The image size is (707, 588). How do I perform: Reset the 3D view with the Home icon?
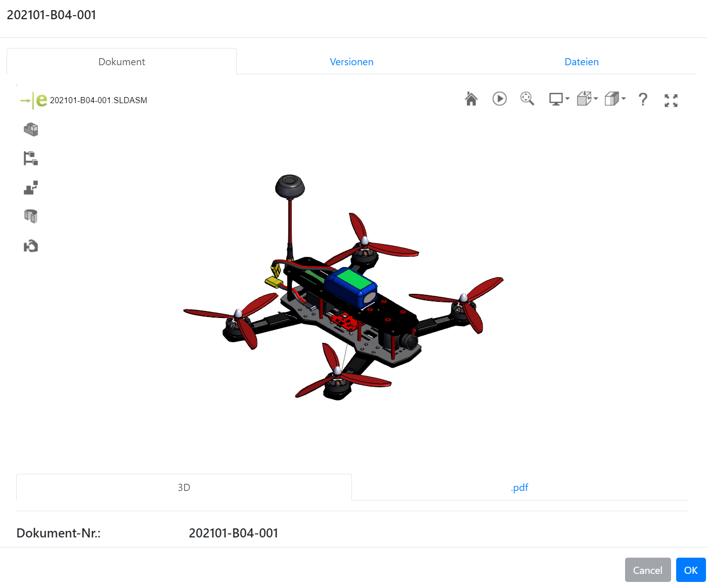pyautogui.click(x=471, y=99)
